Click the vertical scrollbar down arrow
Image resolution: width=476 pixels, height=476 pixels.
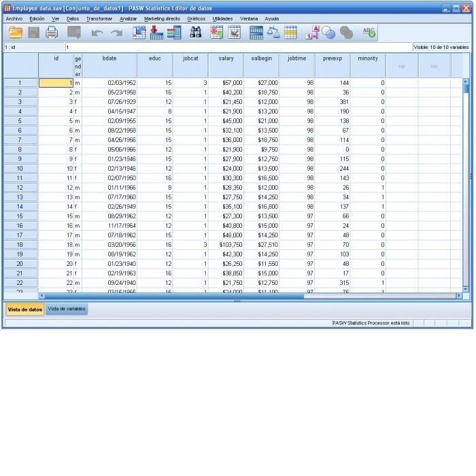pos(466,288)
